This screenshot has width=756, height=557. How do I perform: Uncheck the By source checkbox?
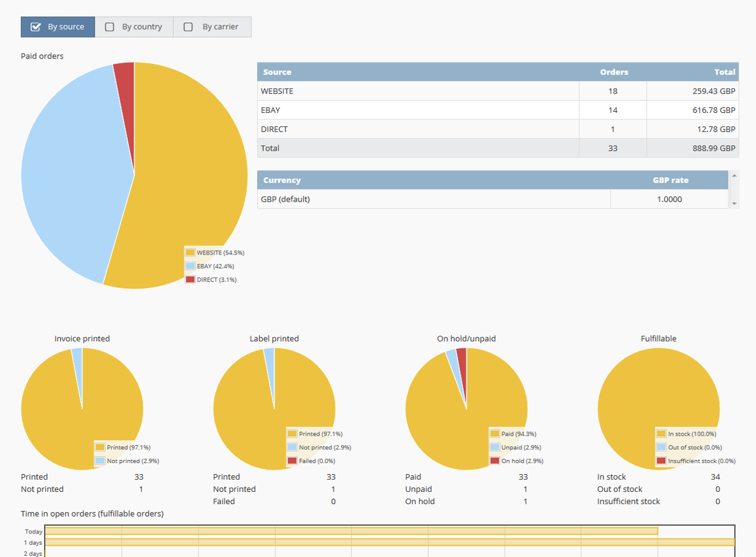click(x=36, y=27)
